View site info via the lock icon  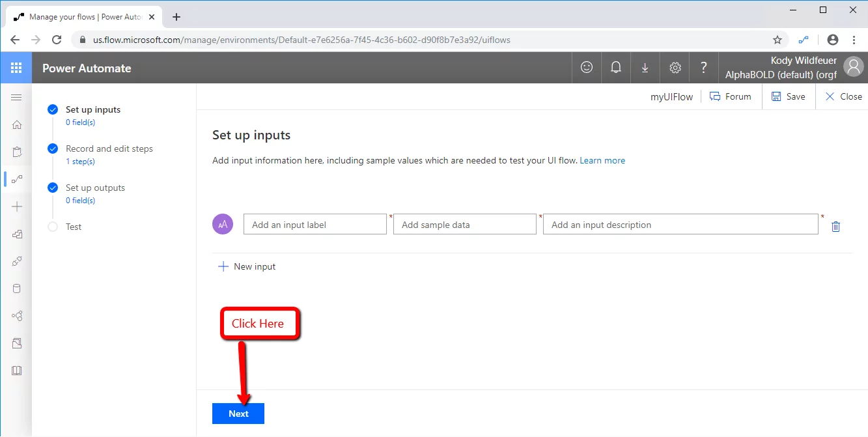coord(83,40)
